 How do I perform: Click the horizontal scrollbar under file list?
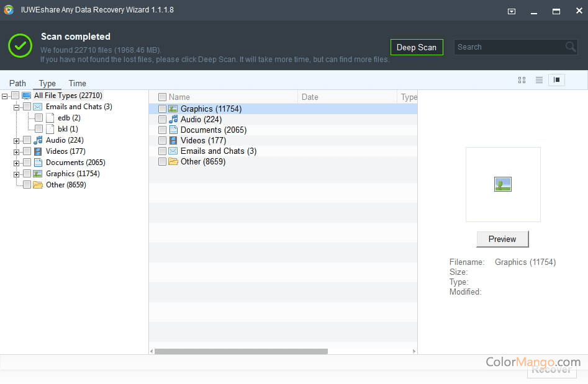(241, 351)
